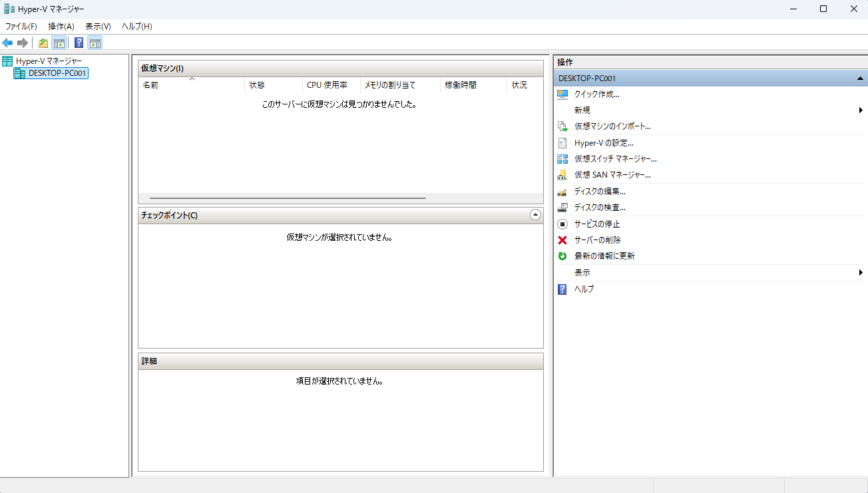Click 'このサーバーに仮想マシンは見つかりませんでした。' message
Viewport: 868px width, 493px height.
[x=339, y=104]
